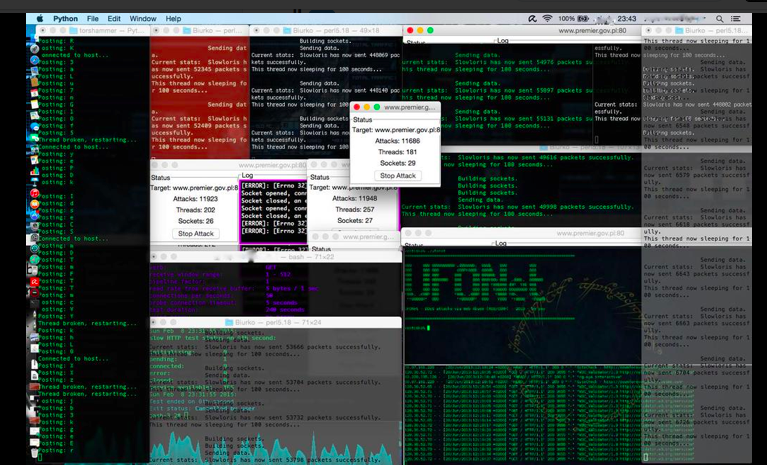Open the File menu
This screenshot has height=465, width=767.
point(92,19)
